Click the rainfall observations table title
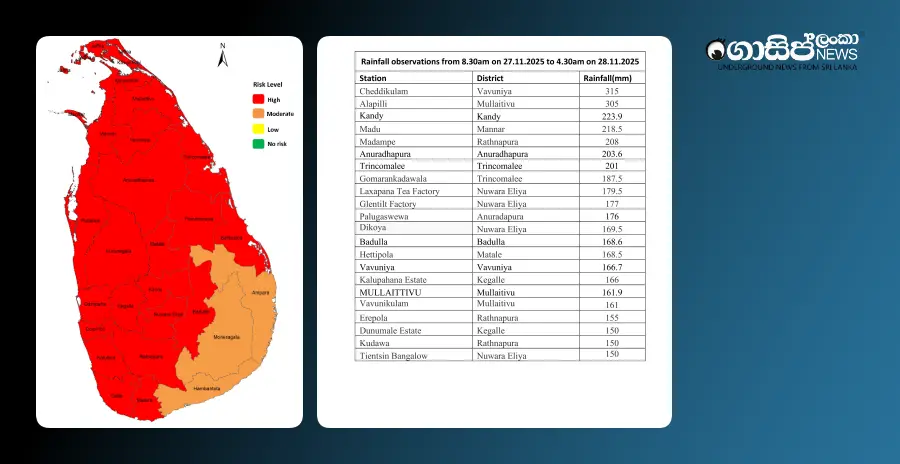Viewport: 900px width, 464px height. pyautogui.click(x=499, y=62)
